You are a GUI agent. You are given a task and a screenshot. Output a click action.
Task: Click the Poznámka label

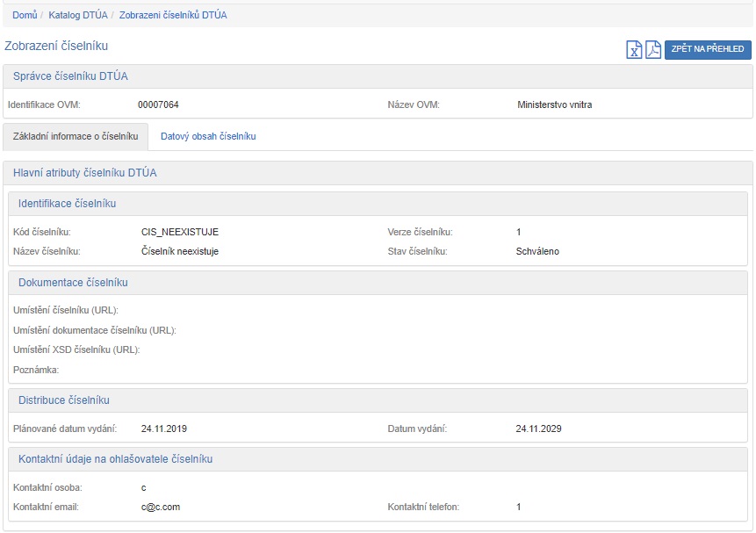[x=36, y=370]
